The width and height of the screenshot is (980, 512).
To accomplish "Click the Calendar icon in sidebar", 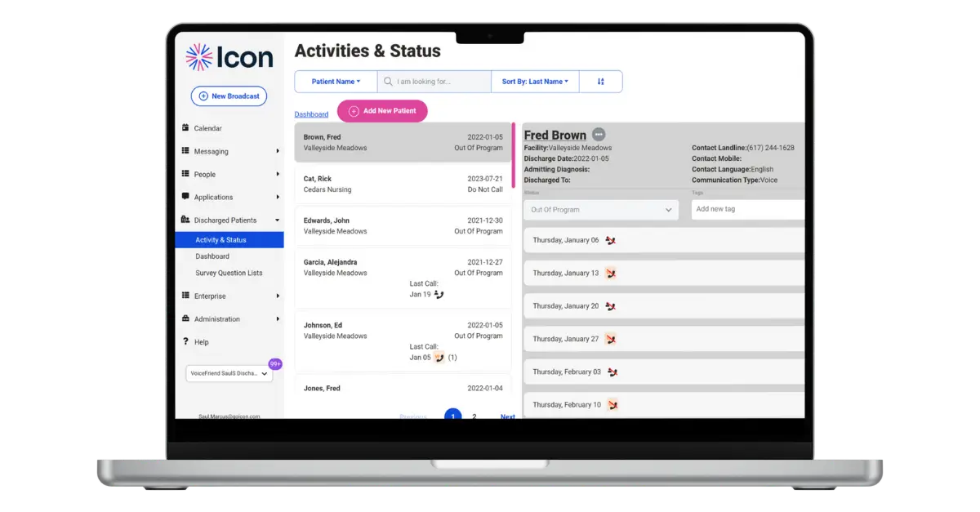I will 185,128.
